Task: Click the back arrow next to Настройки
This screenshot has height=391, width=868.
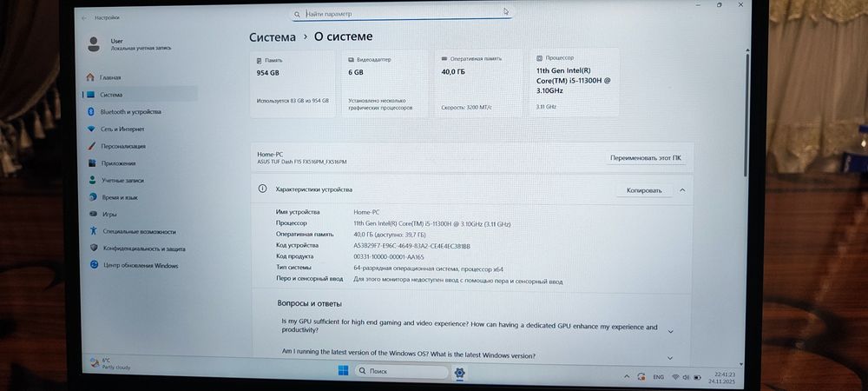Action: pos(84,17)
